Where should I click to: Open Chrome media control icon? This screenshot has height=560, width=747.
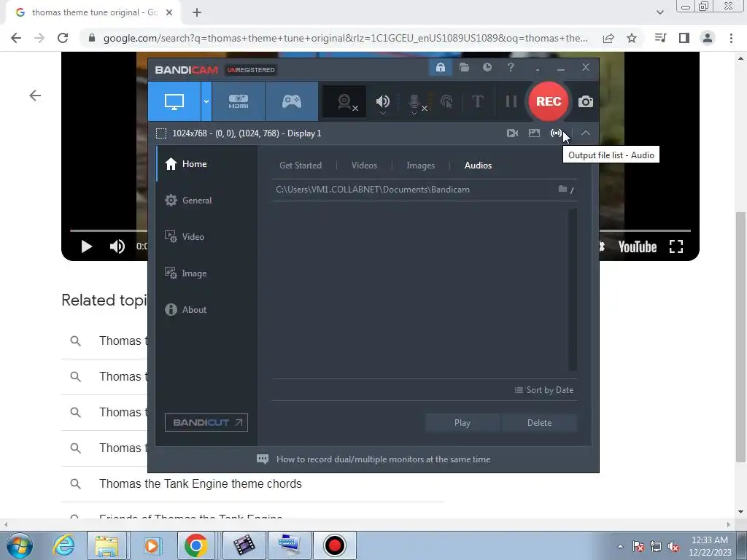pos(660,38)
